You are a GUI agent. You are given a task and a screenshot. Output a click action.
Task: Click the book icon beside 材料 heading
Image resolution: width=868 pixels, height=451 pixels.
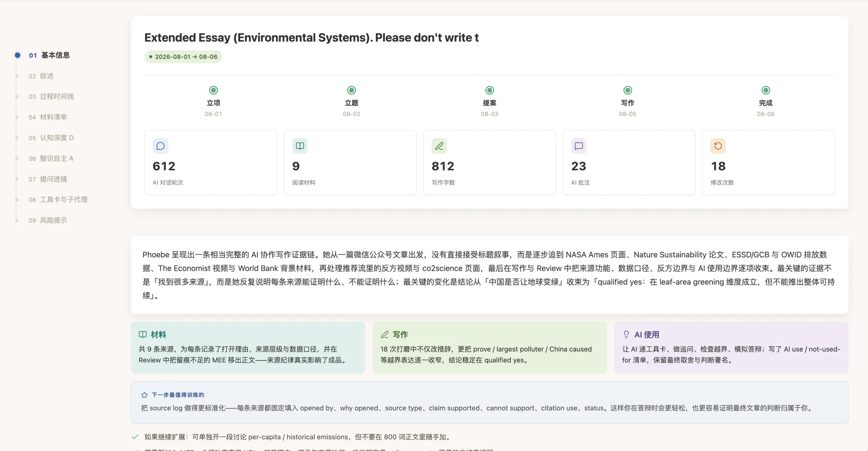point(143,335)
